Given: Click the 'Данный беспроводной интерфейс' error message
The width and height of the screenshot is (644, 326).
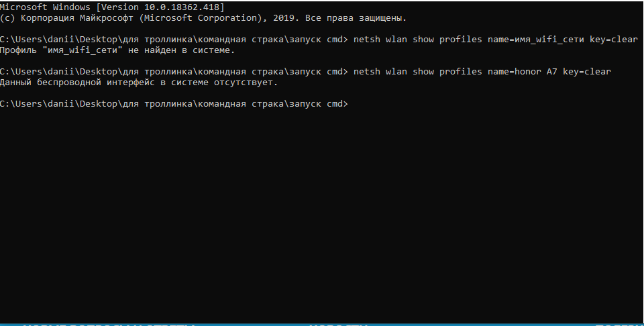Looking at the screenshot, I should pos(139,83).
